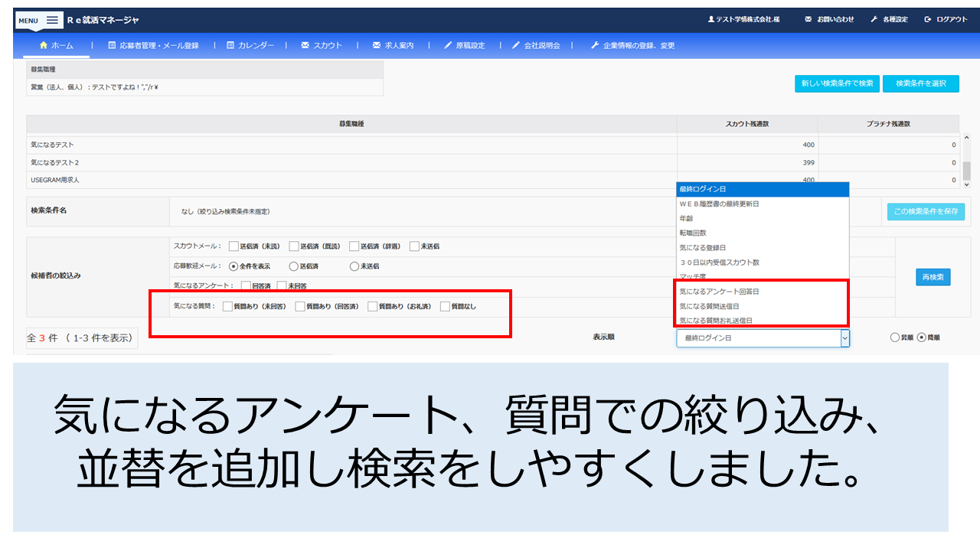Viewport: 980px width, 551px height.
Task: Select ３０日以内受信スカウト数 option
Action: [763, 262]
